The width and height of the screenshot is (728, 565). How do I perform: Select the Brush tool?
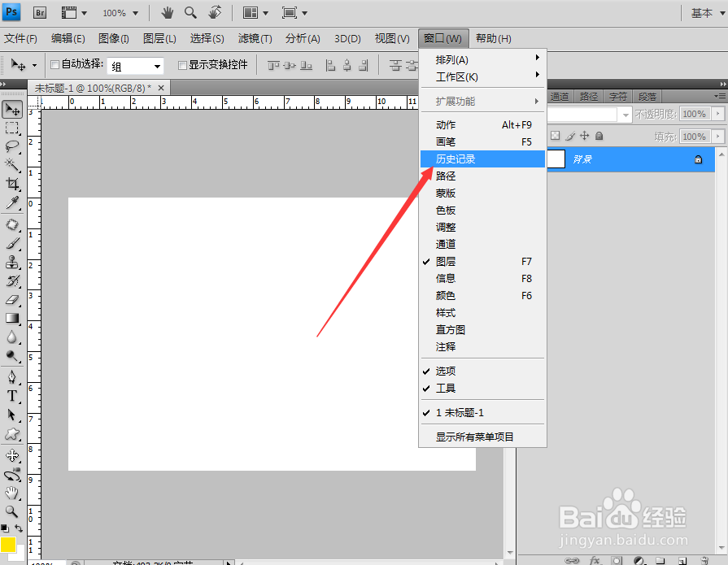coord(12,244)
